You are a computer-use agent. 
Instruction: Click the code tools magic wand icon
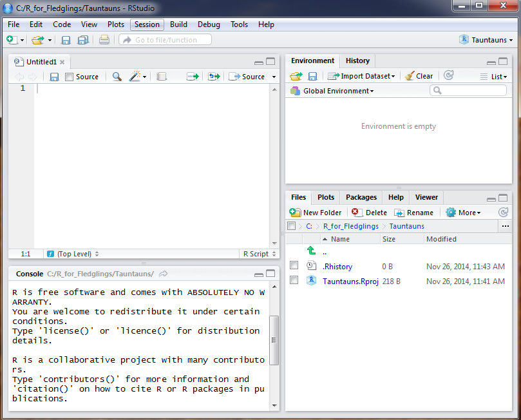pyautogui.click(x=135, y=77)
